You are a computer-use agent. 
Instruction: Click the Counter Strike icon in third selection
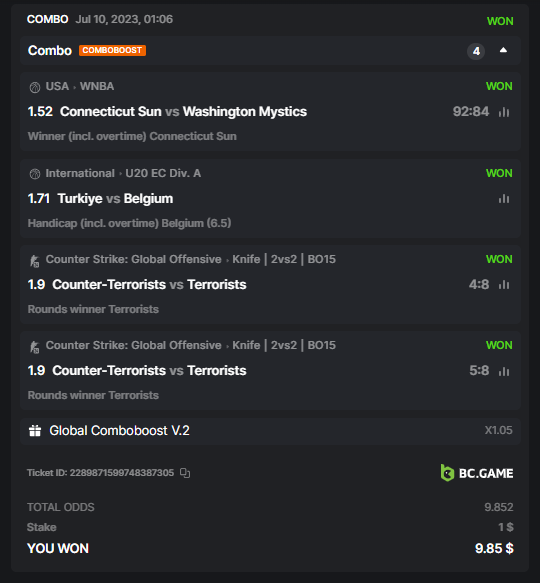point(35,261)
